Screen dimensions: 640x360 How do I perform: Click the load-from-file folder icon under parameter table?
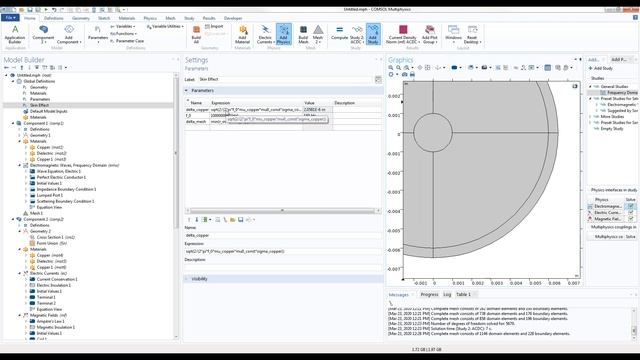tap(233, 220)
